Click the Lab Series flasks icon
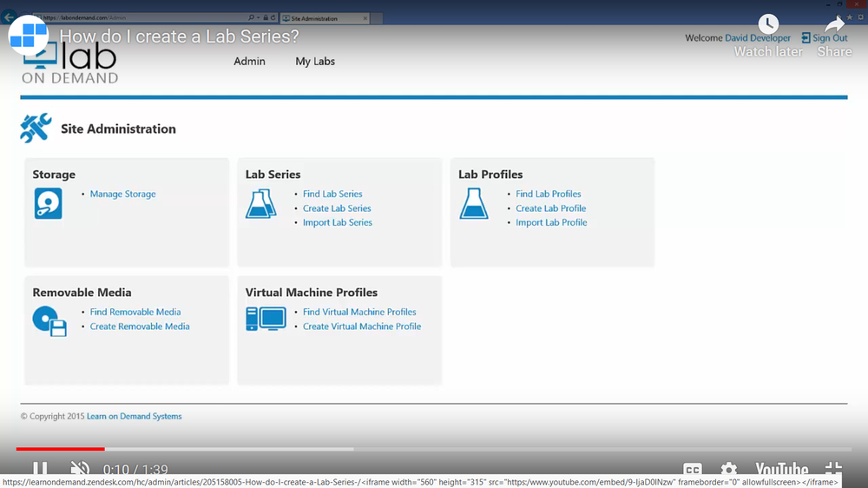This screenshot has height=488, width=868. click(260, 203)
